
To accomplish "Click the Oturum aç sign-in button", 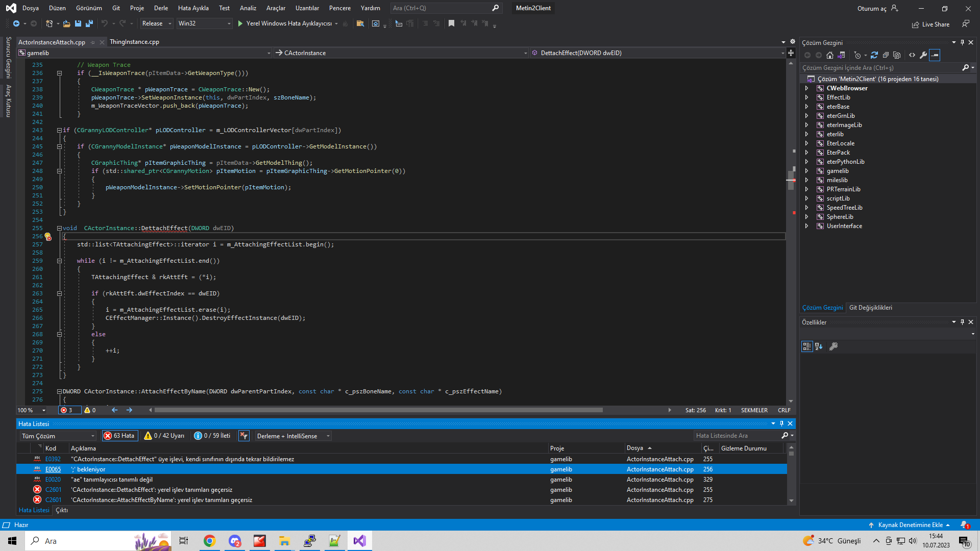I will tap(877, 8).
